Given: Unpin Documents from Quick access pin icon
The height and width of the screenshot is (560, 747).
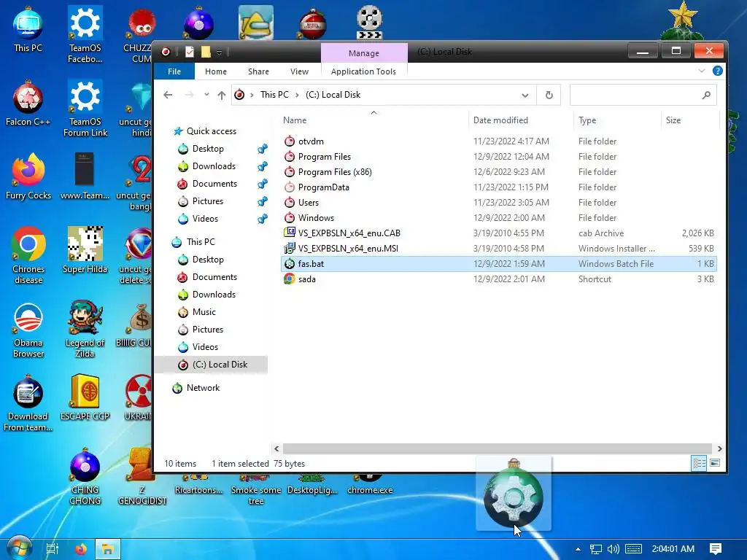Looking at the screenshot, I should [x=262, y=184].
